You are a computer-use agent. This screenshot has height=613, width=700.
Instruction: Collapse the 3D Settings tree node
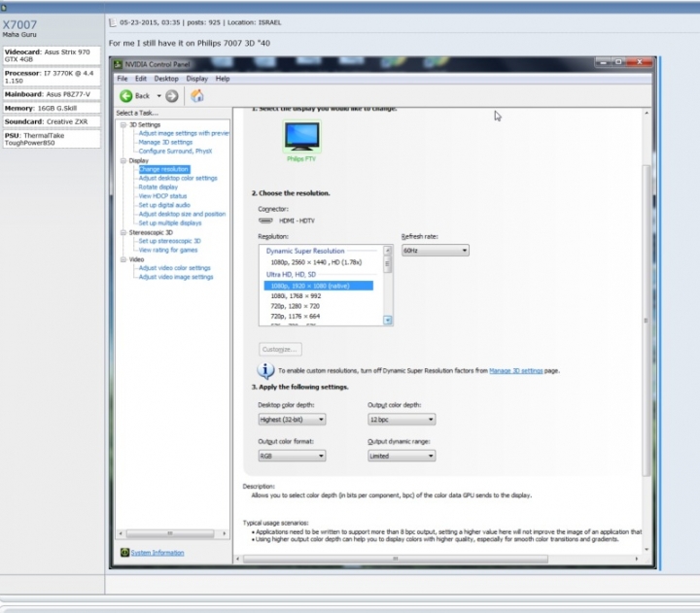(x=123, y=125)
